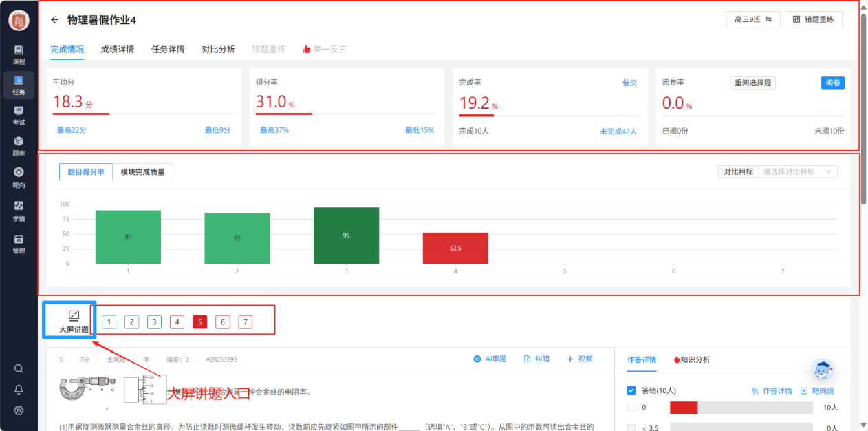Viewport: 868px width, 431px height.
Task: Open the 最低9分 link
Action: [217, 129]
